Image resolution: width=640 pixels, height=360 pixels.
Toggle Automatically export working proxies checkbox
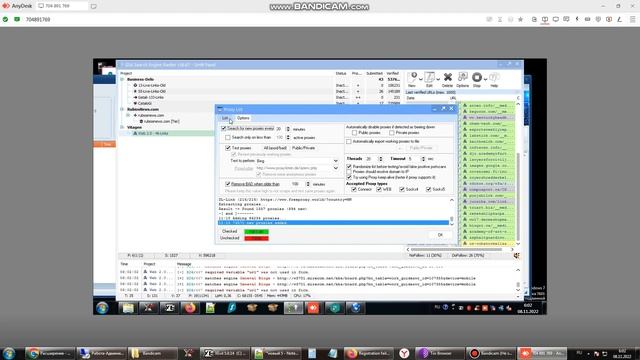pyautogui.click(x=349, y=141)
